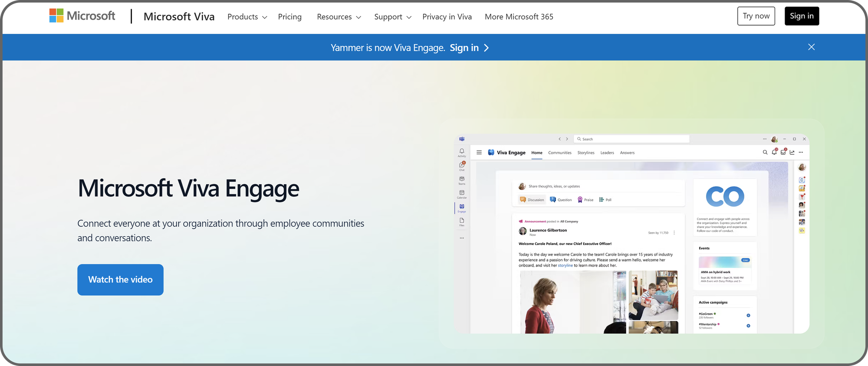
Task: Click the Activity bell in preview sidebar
Action: coord(462,152)
